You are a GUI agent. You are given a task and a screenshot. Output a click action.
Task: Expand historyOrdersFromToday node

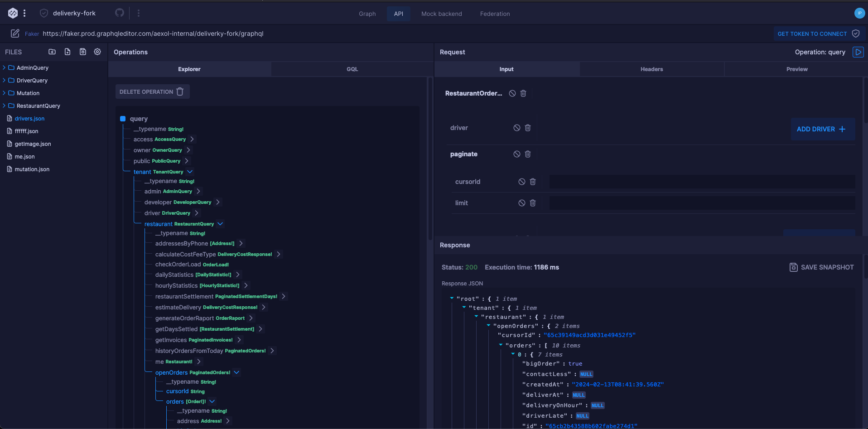pyautogui.click(x=272, y=351)
